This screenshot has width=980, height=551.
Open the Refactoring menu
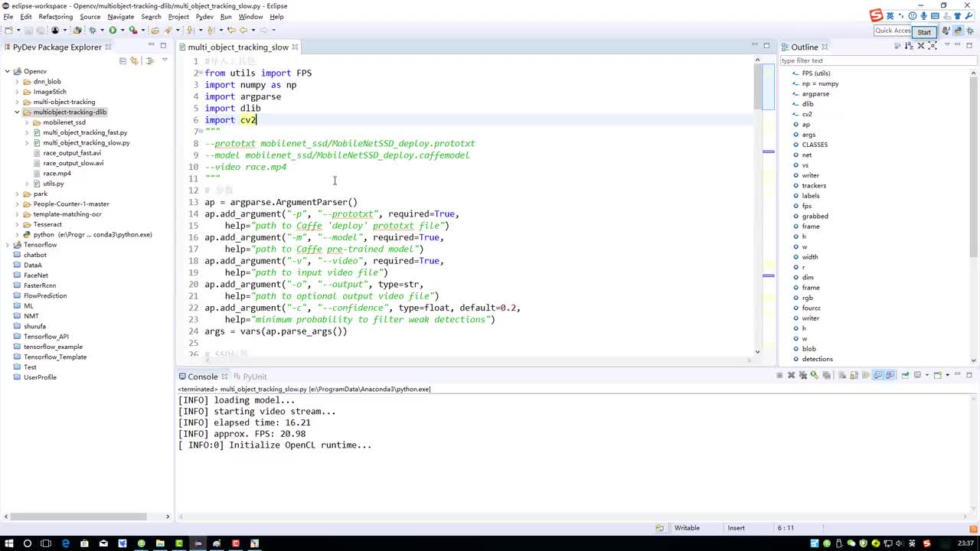pyautogui.click(x=55, y=17)
